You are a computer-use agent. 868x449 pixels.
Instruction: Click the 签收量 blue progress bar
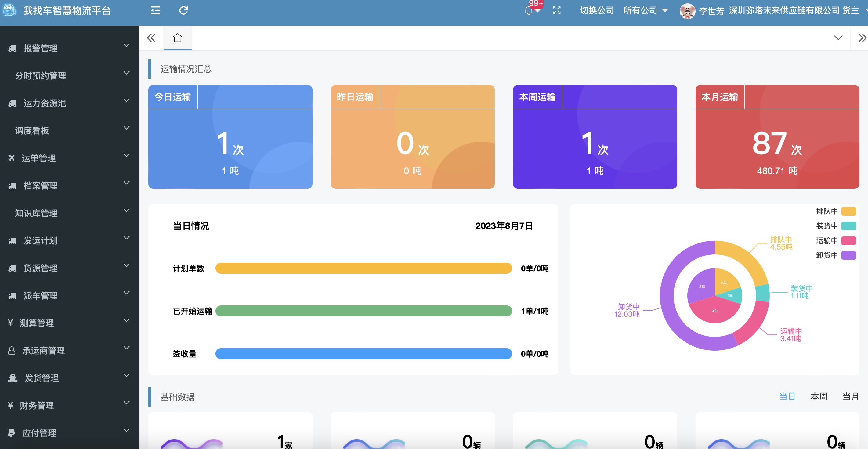(x=363, y=353)
